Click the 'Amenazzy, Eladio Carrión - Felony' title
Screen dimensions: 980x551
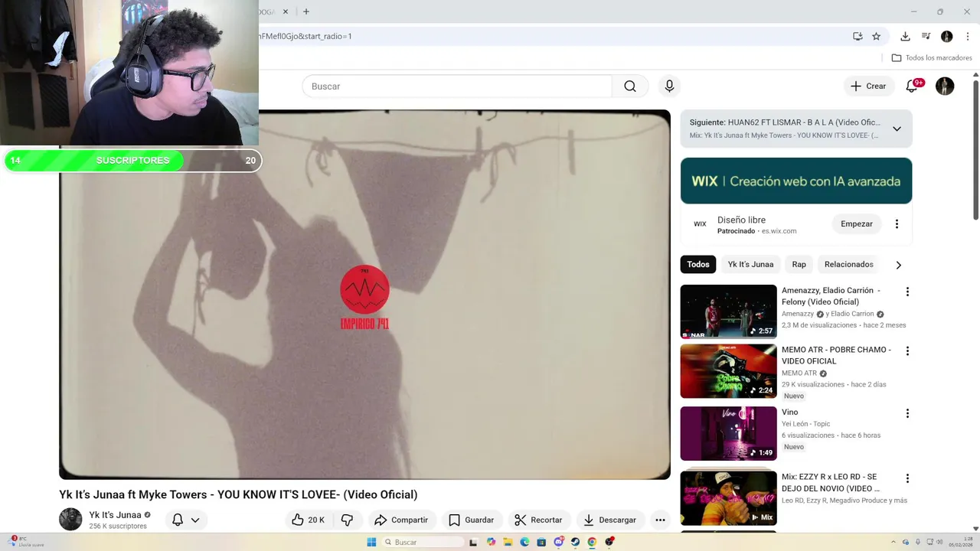point(831,296)
